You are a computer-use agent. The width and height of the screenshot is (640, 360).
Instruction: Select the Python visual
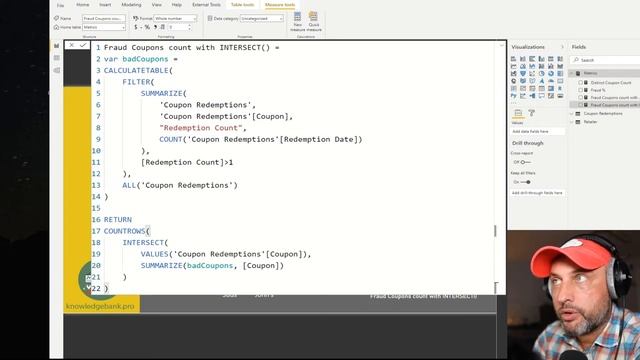point(513,96)
